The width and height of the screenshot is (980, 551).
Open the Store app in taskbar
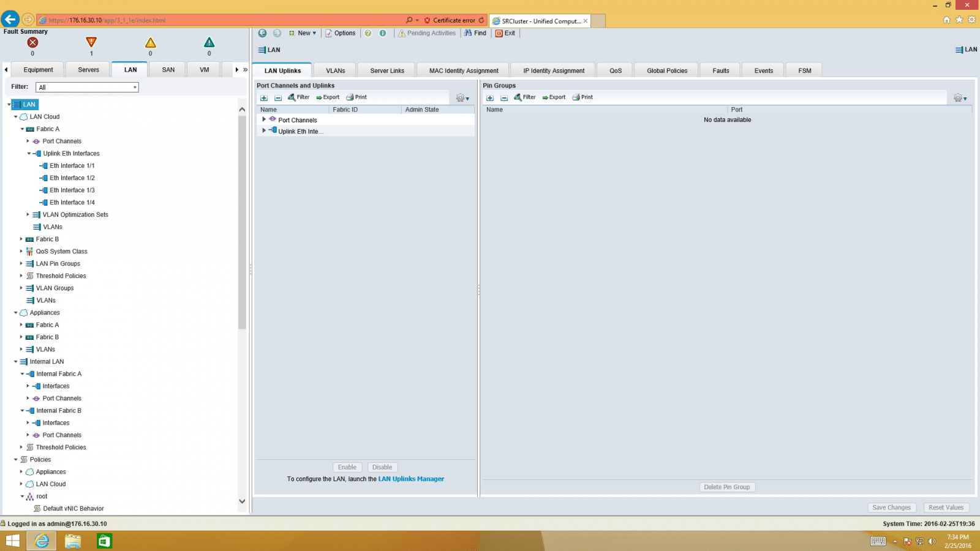pyautogui.click(x=105, y=541)
